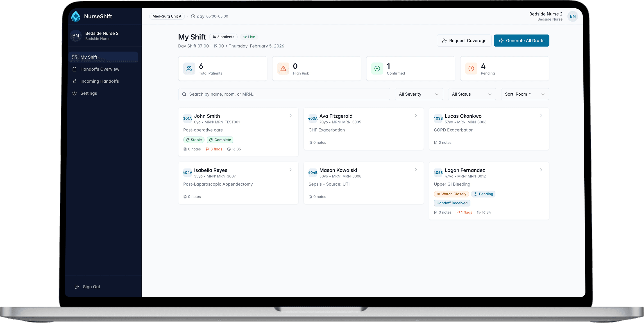Viewport: 644px width, 323px height.
Task: Click the Sign Out icon
Action: (77, 287)
